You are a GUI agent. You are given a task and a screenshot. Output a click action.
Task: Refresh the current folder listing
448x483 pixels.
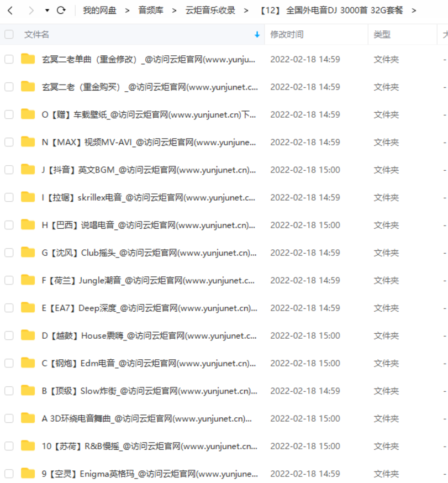pos(61,11)
